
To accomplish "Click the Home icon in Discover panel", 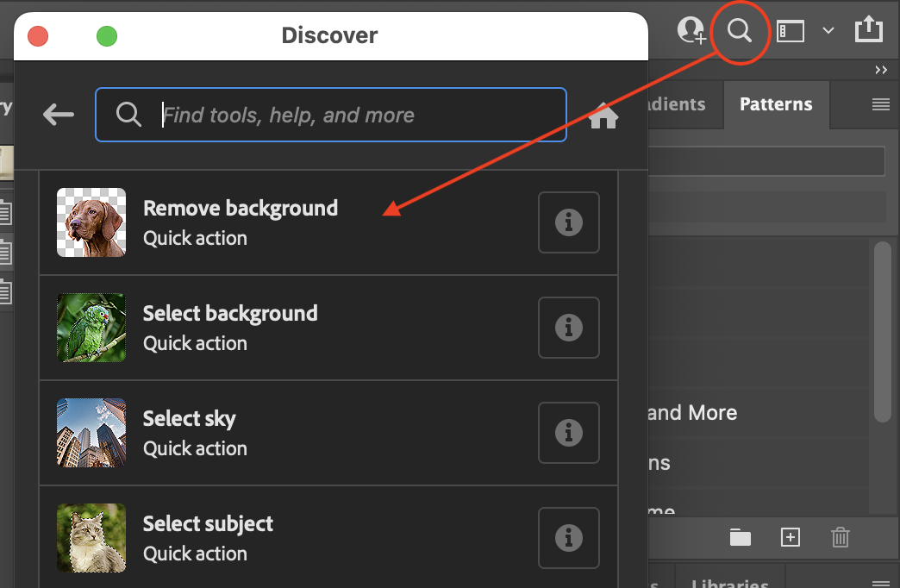I will (x=603, y=115).
